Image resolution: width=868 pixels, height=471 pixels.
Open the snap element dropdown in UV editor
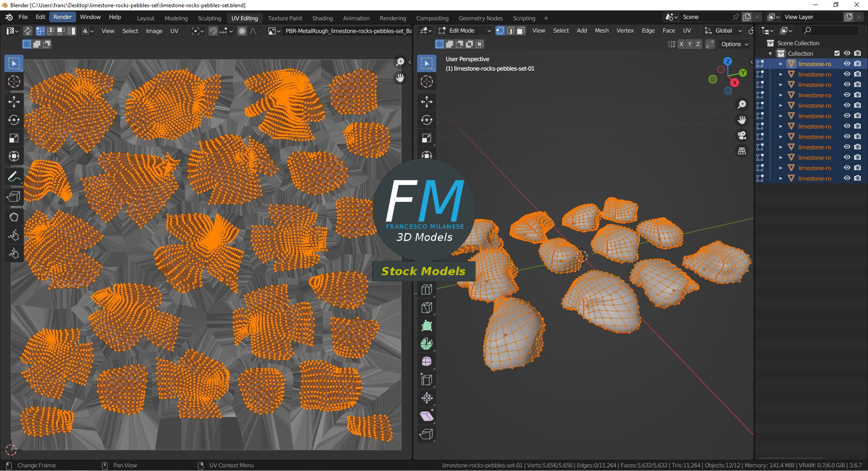pos(226,31)
